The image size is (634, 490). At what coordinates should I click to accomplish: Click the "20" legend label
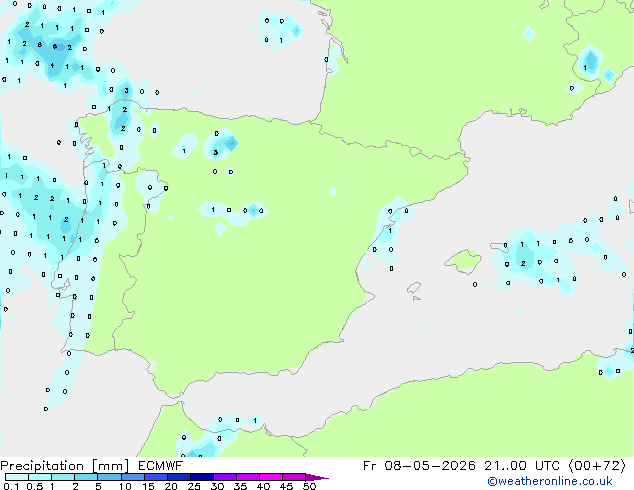171,486
